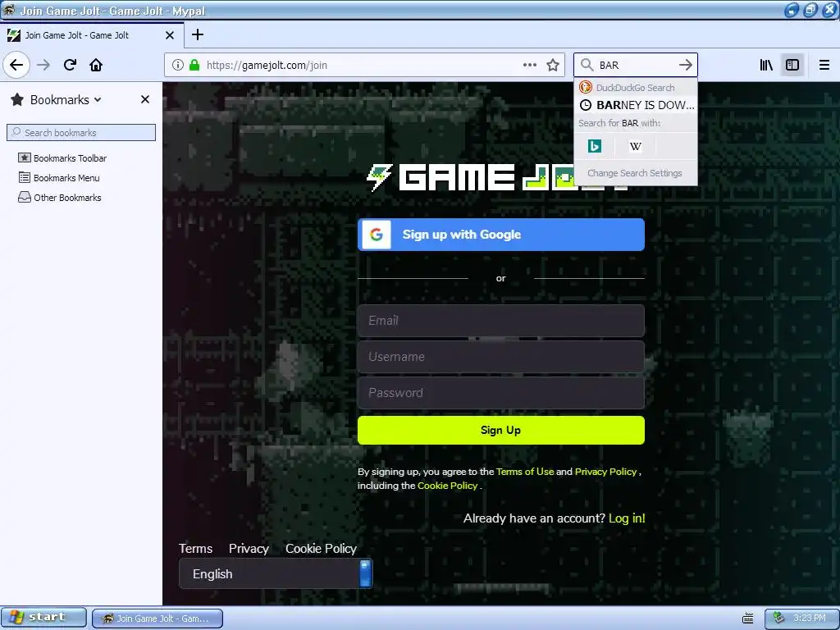Search with Wikipedia engine icon
Screen dimensions: 840x630
[636, 146]
